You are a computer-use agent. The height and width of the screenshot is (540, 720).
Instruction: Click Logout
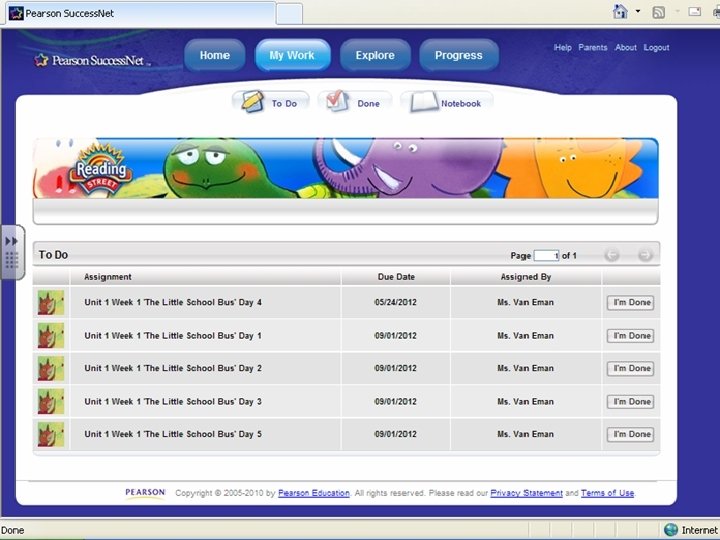(656, 48)
